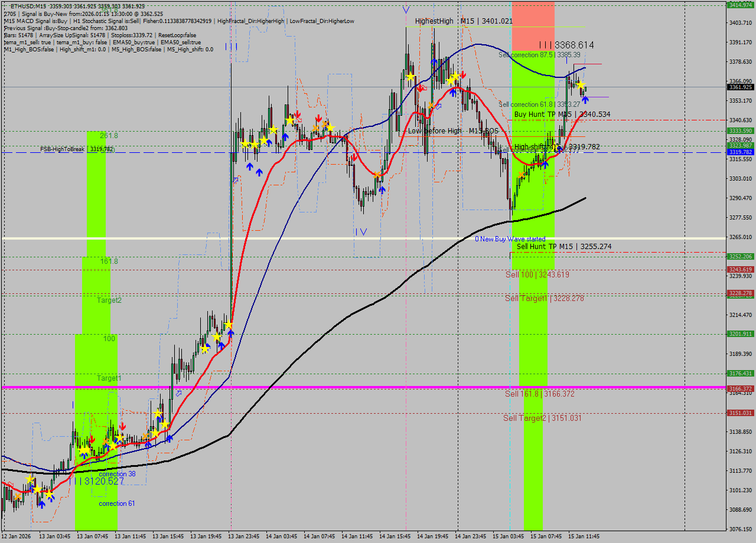Screen dimensions: 756x543
Task: Click the blue V wave marker at chart top
Action: [405, 10]
